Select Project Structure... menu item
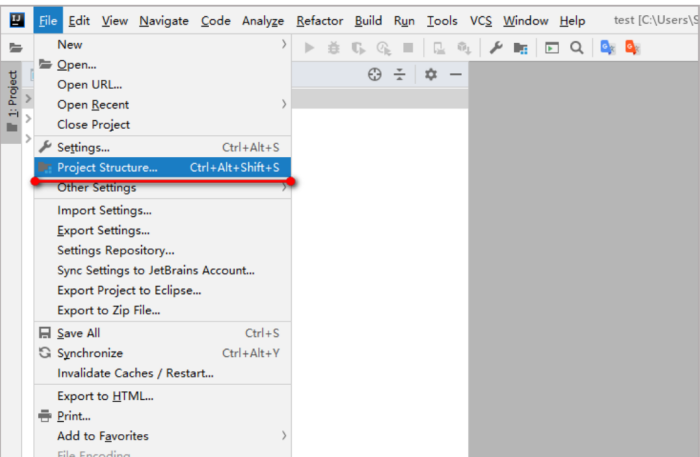The width and height of the screenshot is (700, 457). (x=162, y=167)
